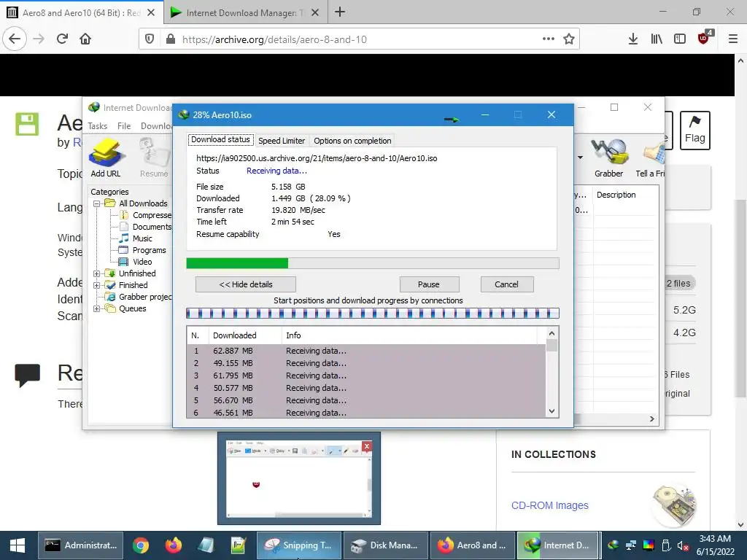Click the Add URL toolbar icon in IDM
The width and height of the screenshot is (747, 560).
coord(106,158)
